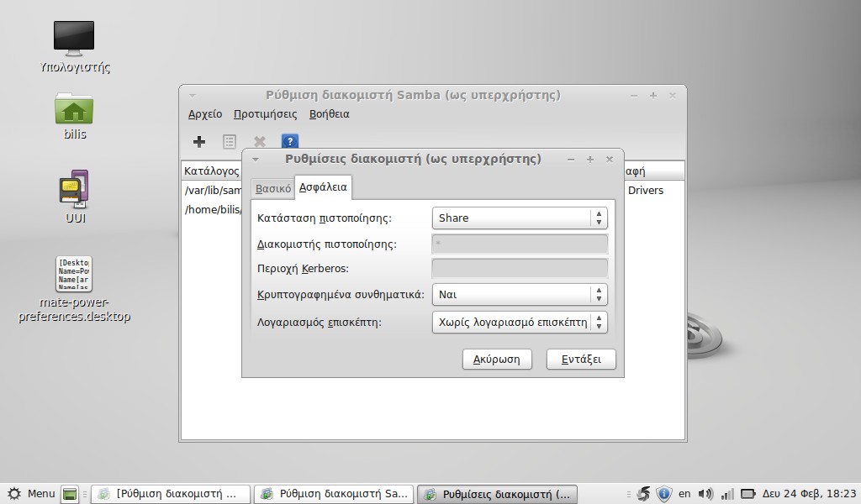Click the Ακύρωση button
Screen dimensions: 861x504
pos(497,360)
